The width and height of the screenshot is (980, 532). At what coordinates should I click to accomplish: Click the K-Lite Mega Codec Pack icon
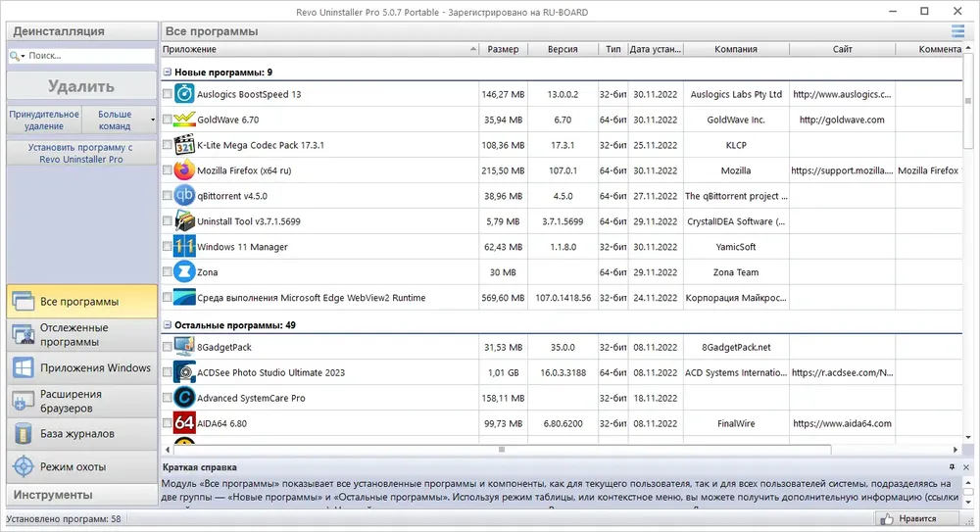(x=184, y=145)
